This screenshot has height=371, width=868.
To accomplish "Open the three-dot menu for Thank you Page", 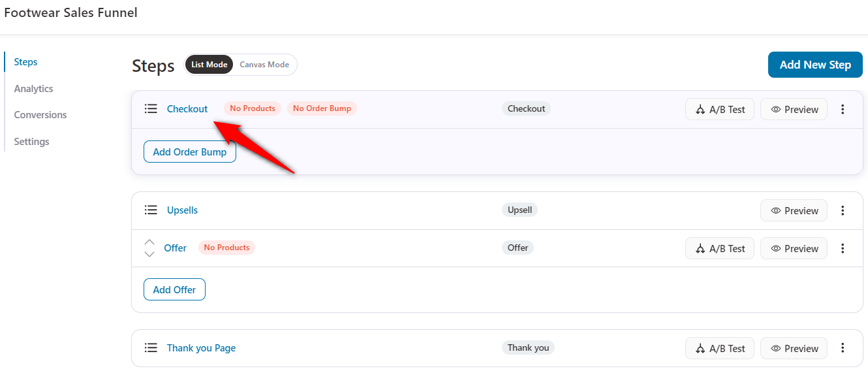I will (x=843, y=348).
